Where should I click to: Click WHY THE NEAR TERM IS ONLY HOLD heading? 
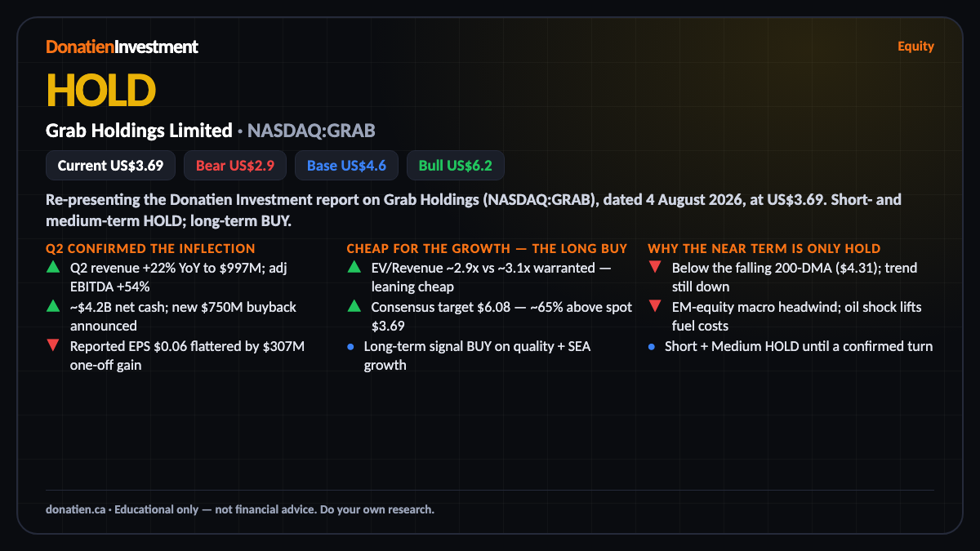(764, 248)
